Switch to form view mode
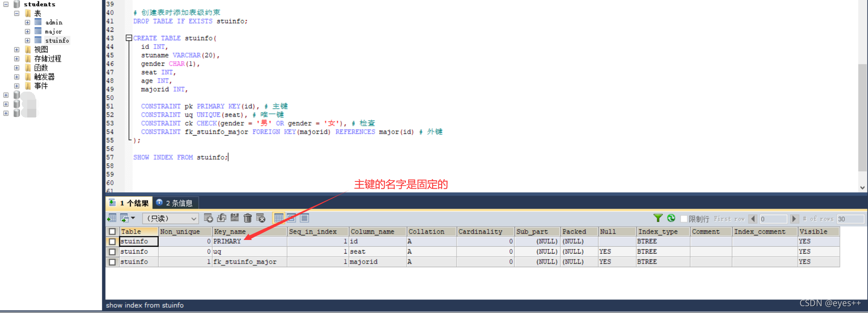Viewport: 868px width, 313px height. click(x=291, y=218)
